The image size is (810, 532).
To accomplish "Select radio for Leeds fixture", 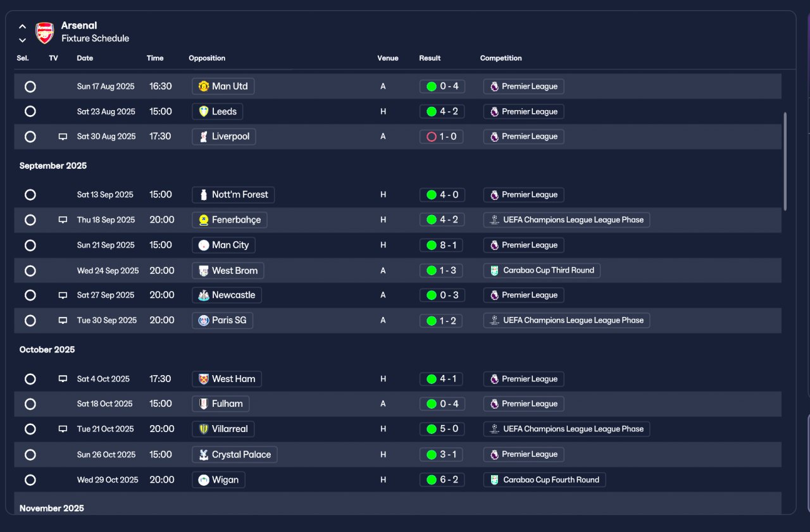I will (x=30, y=111).
